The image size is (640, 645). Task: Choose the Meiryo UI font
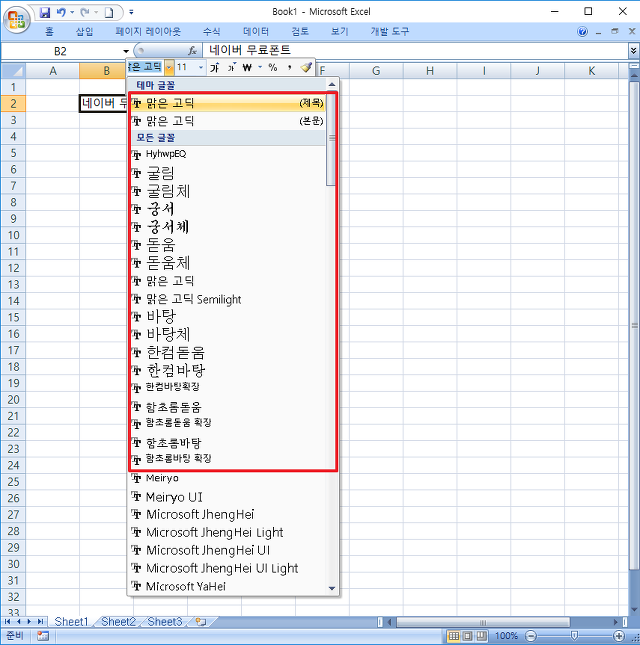tap(228, 497)
